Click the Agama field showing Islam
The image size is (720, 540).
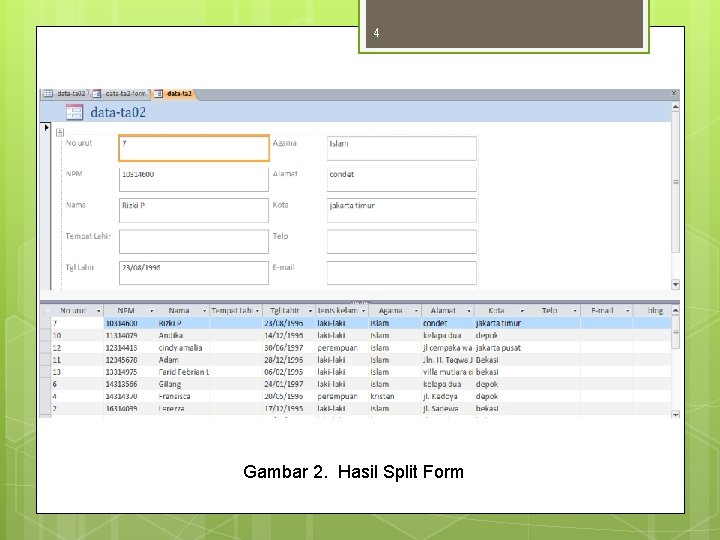point(402,148)
